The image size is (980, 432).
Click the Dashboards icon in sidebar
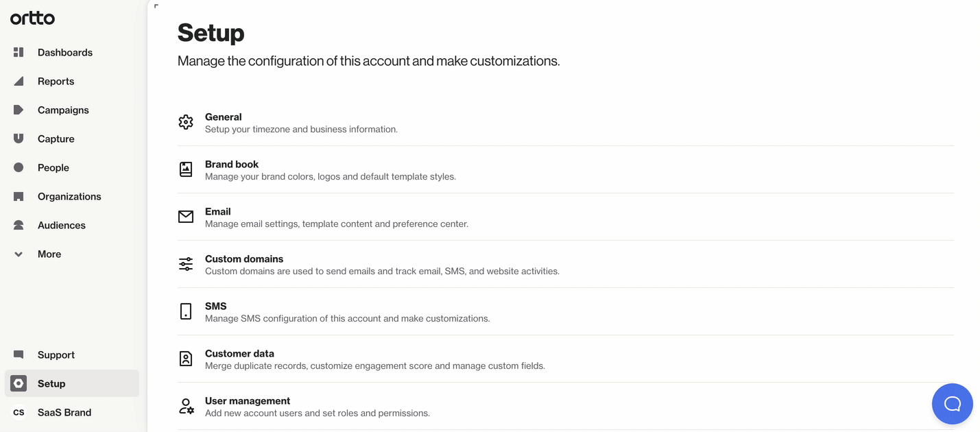pos(19,52)
